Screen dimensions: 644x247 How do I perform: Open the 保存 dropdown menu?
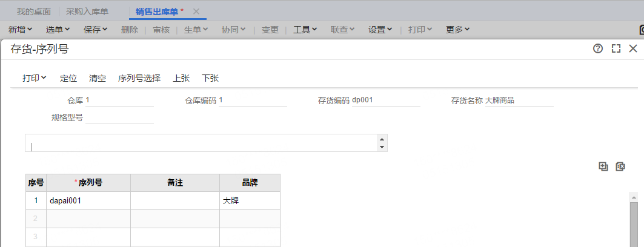pos(95,30)
